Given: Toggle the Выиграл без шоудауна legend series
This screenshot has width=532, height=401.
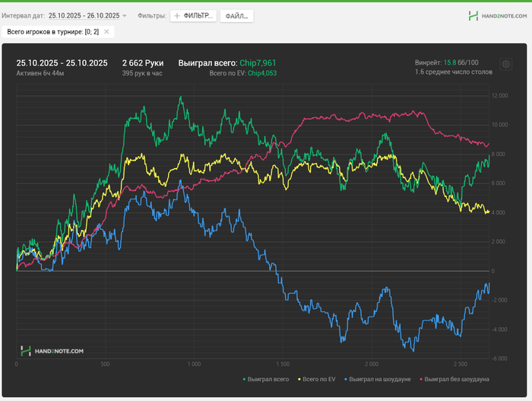Looking at the screenshot, I should click(454, 379).
